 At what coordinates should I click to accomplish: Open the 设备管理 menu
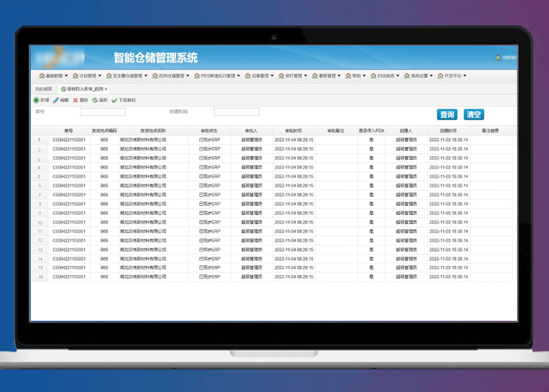click(260, 76)
